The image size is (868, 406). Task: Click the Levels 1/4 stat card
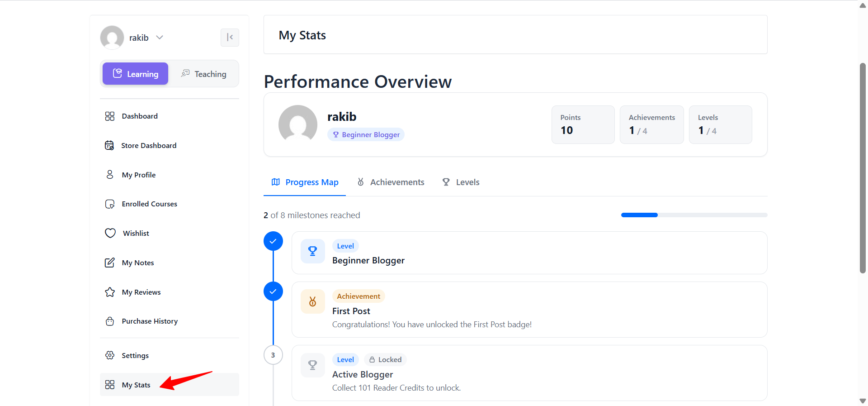coord(721,124)
